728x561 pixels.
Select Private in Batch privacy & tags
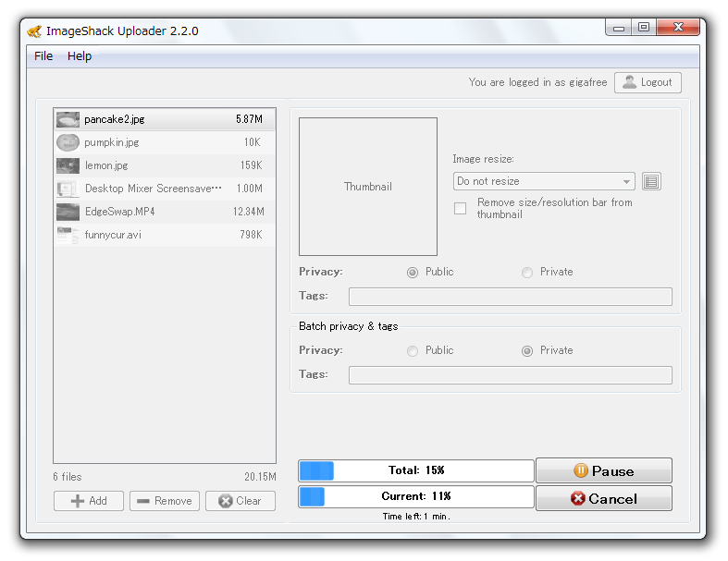click(527, 351)
